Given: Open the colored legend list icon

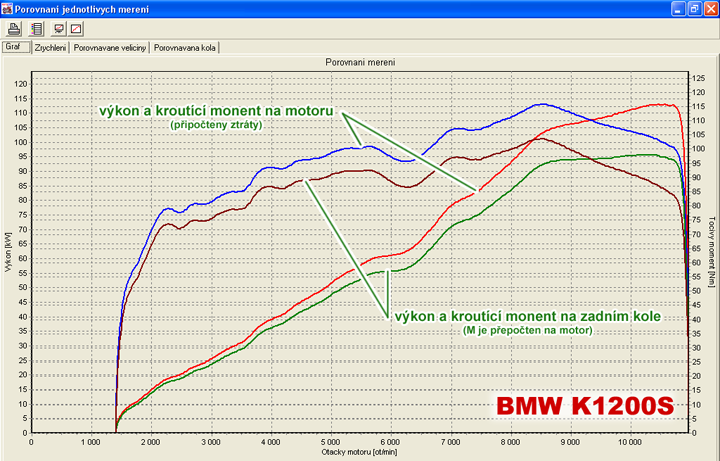Looking at the screenshot, I should coord(37,29).
